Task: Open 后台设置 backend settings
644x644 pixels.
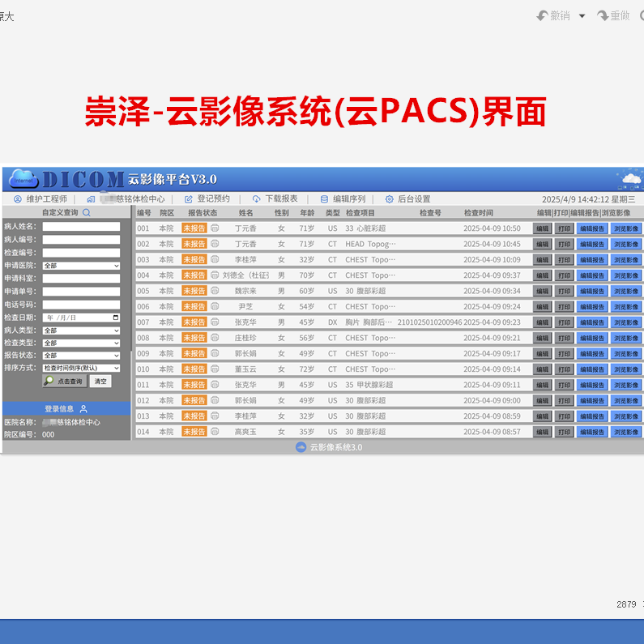Action: click(407, 199)
